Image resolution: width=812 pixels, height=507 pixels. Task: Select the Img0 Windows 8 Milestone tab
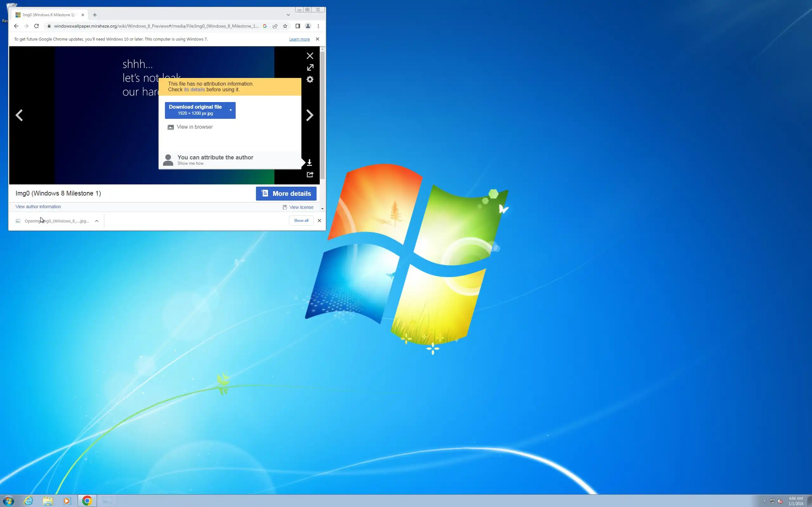pyautogui.click(x=49, y=15)
